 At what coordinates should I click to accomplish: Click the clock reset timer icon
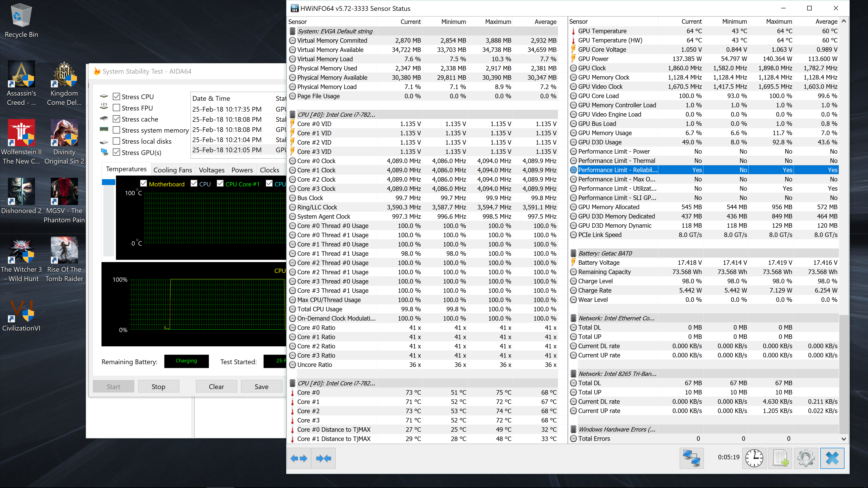(x=754, y=458)
